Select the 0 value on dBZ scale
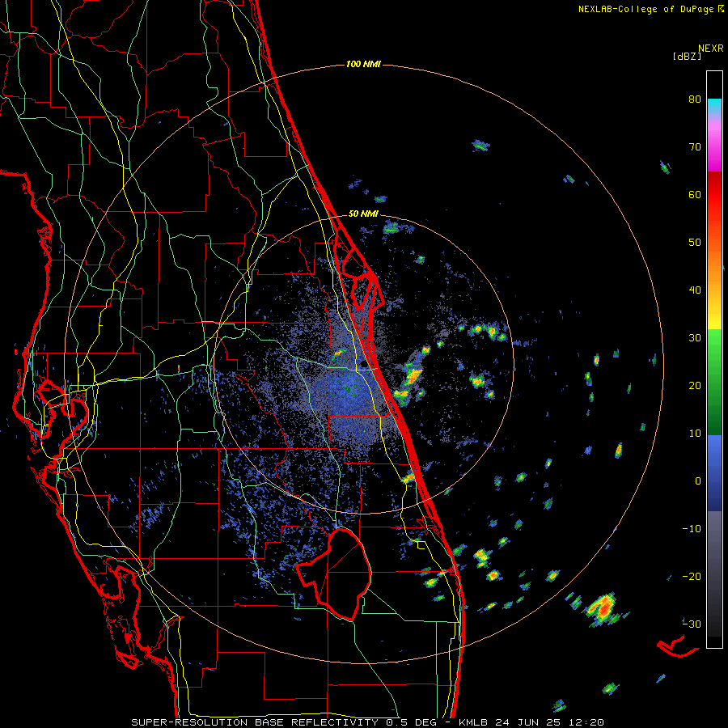This screenshot has width=728, height=728. pyautogui.click(x=698, y=481)
